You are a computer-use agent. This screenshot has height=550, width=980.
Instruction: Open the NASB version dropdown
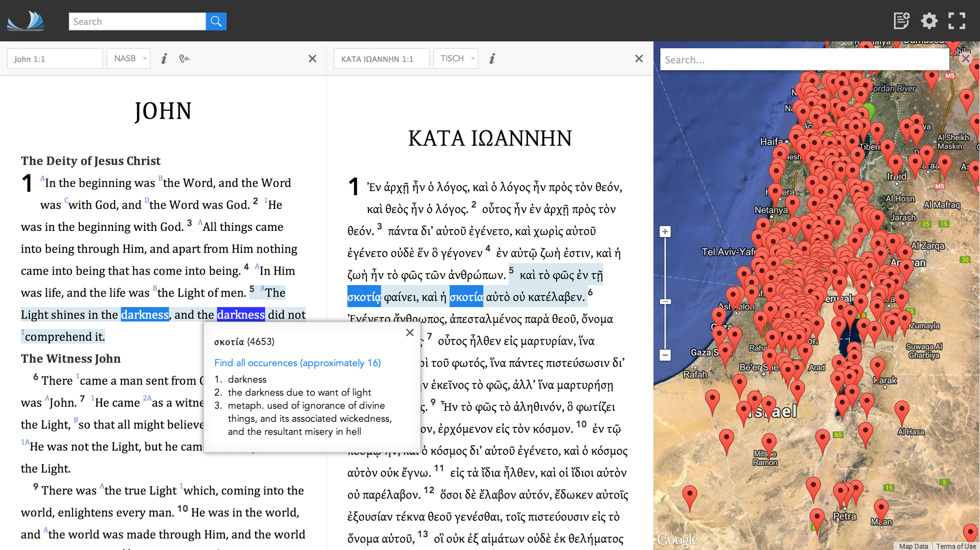(128, 58)
